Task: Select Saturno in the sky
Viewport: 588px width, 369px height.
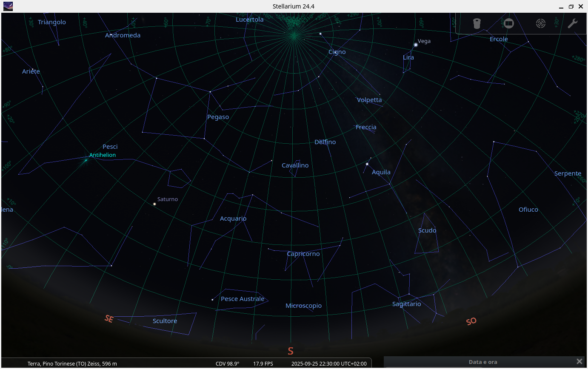Action: [x=154, y=204]
